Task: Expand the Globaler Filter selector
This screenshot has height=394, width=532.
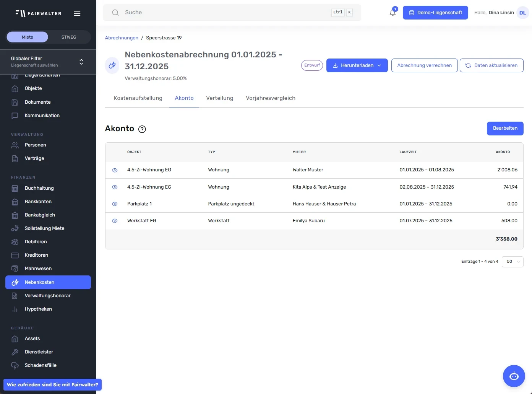Action: pos(48,62)
